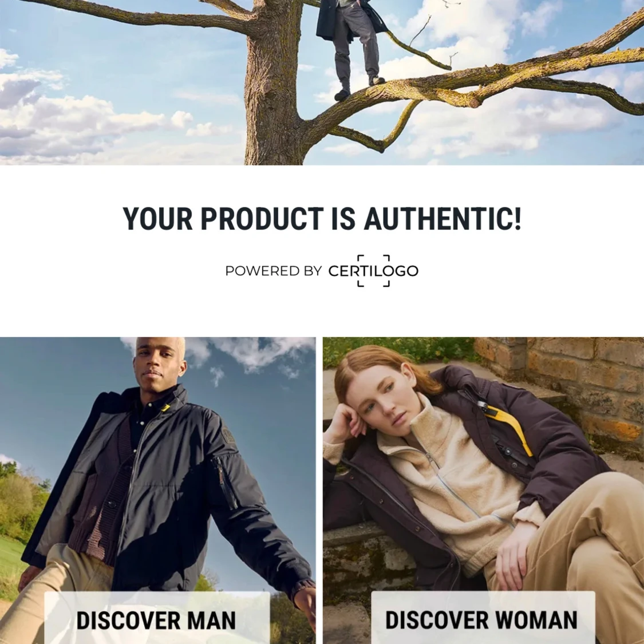The width and height of the screenshot is (644, 644).
Task: Select the 'Powered by' text label
Action: (274, 271)
